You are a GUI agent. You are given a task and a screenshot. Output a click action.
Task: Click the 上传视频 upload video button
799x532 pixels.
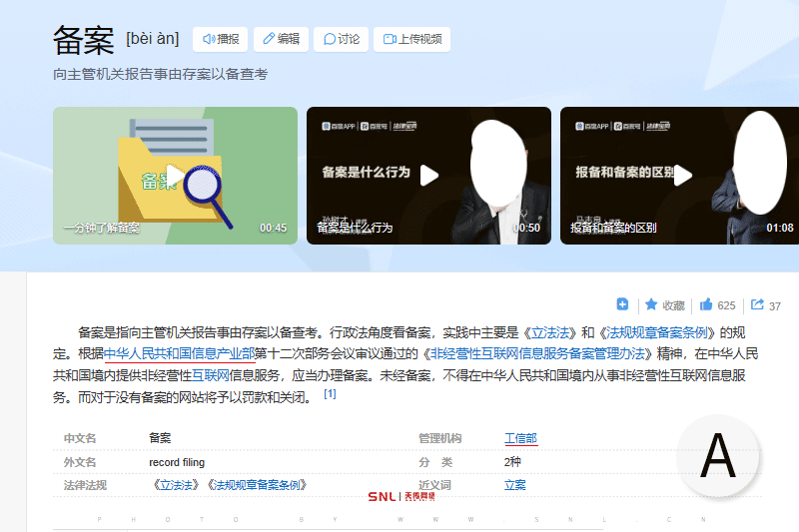(411, 39)
